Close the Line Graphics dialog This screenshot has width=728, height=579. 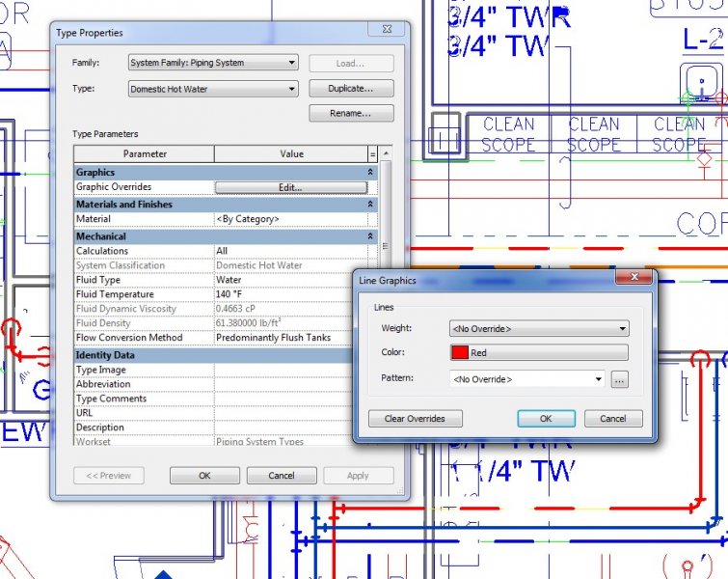pyautogui.click(x=634, y=277)
